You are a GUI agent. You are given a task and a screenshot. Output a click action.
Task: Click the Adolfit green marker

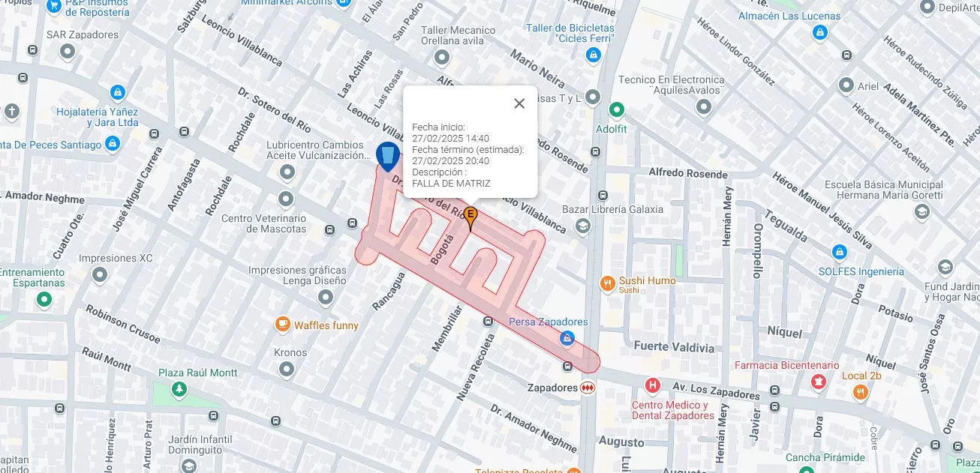[617, 110]
